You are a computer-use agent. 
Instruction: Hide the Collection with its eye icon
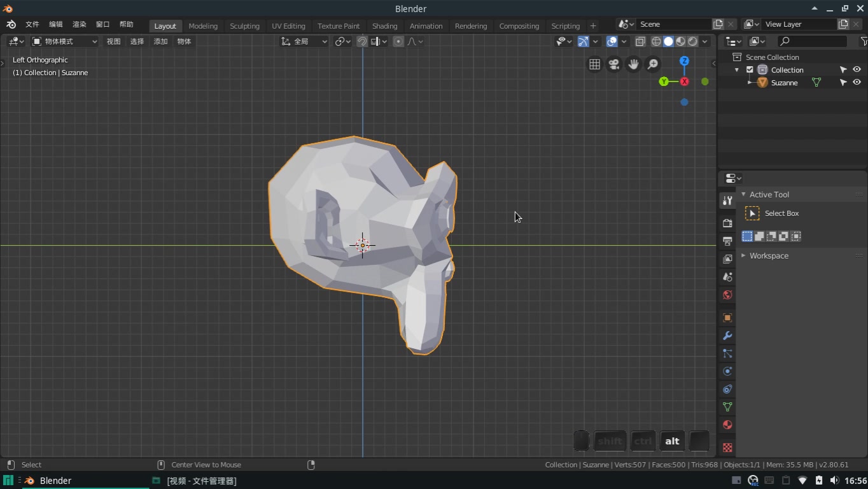point(857,70)
